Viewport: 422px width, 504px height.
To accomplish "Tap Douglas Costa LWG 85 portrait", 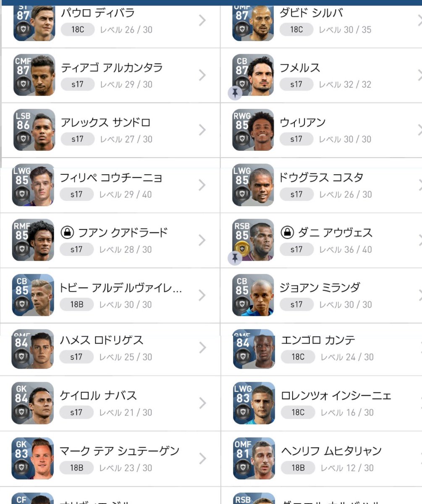I will point(253,185).
